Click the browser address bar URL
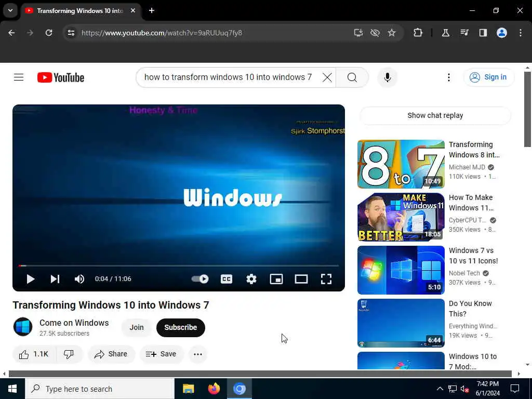Image resolution: width=532 pixels, height=399 pixels. (162, 33)
